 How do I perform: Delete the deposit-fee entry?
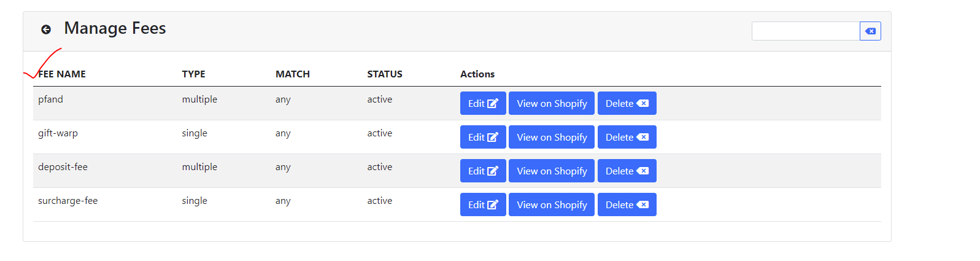(x=627, y=171)
